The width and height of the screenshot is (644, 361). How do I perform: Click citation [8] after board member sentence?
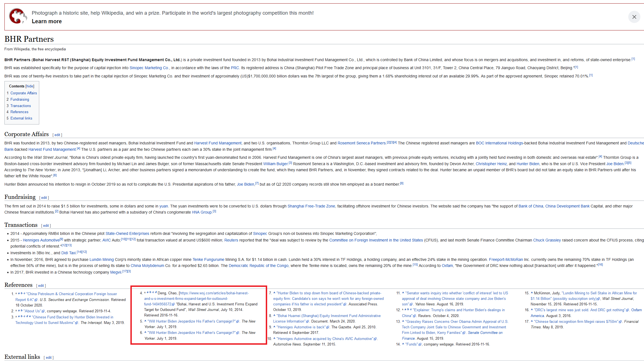click(402, 183)
